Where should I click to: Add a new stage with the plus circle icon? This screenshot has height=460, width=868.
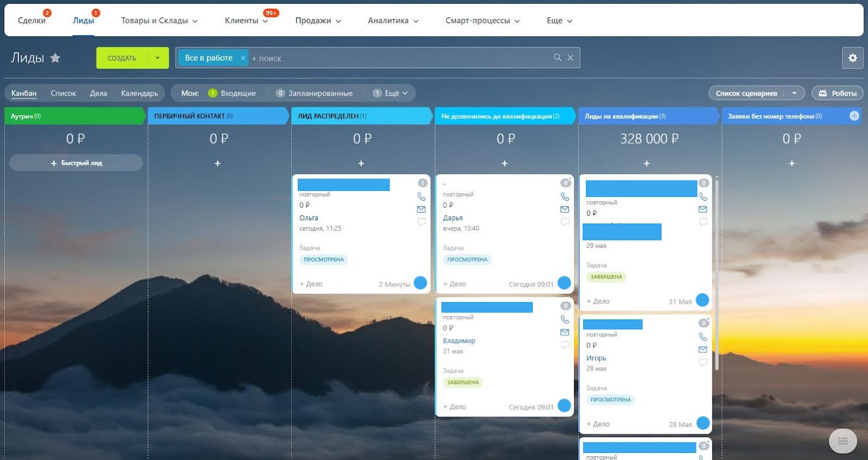[854, 116]
